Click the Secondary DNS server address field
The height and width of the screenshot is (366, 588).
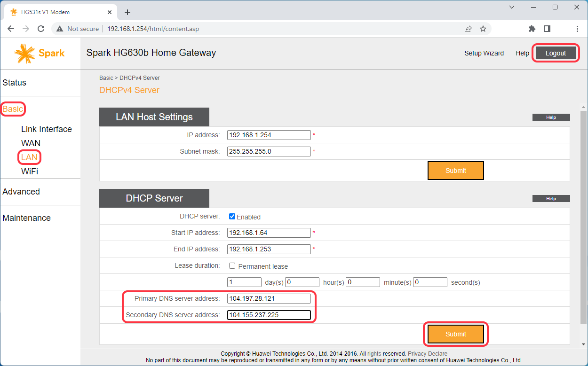tap(269, 315)
